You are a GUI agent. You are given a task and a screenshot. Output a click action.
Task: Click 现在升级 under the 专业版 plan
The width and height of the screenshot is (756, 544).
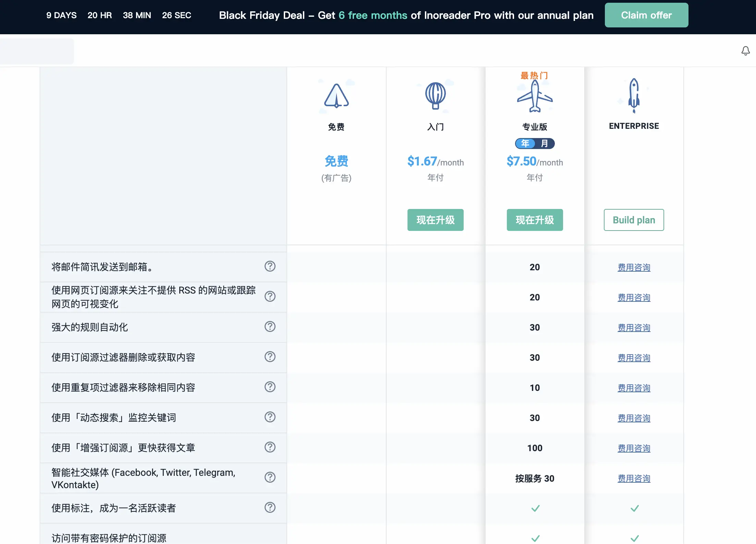tap(535, 220)
